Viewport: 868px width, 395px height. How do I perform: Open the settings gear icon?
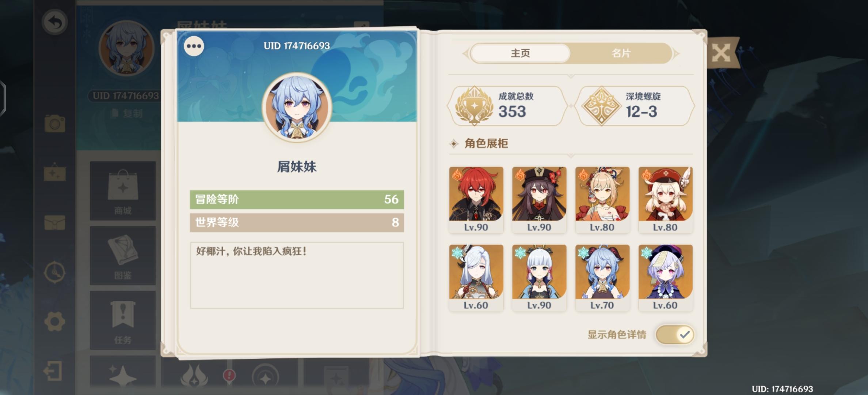55,321
